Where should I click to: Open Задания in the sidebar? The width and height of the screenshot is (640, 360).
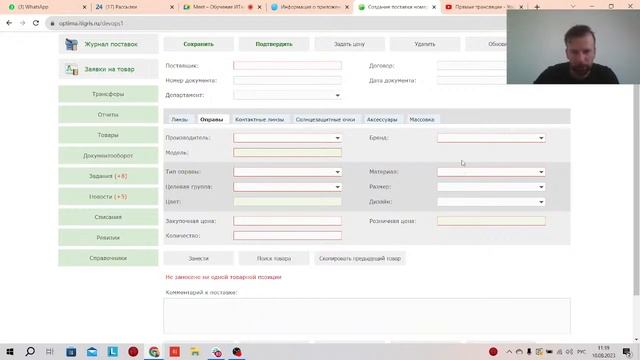tap(108, 176)
